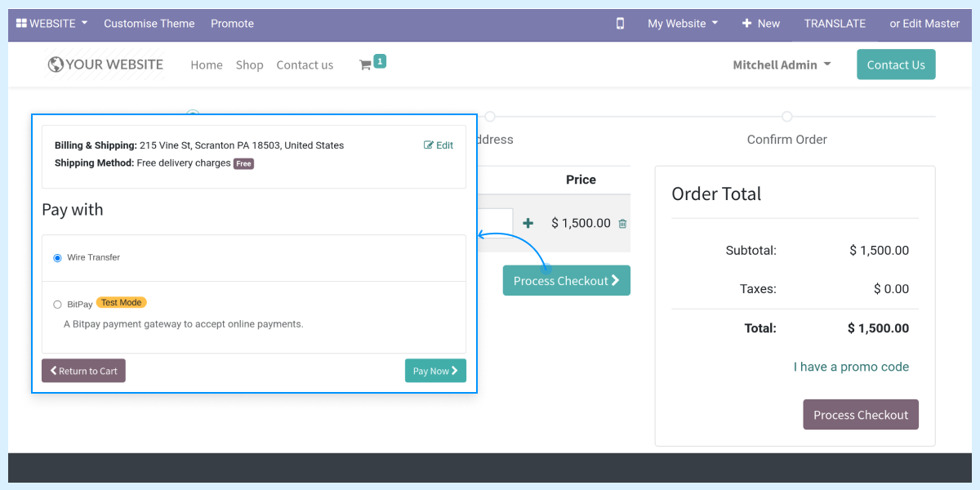Click the Pay Now button
This screenshot has height=490, width=980.
click(435, 370)
